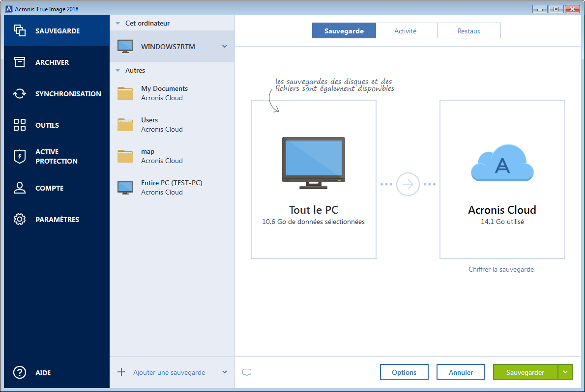This screenshot has height=392, width=585.
Task: Click the Tout le PC monitor image
Action: point(314,163)
